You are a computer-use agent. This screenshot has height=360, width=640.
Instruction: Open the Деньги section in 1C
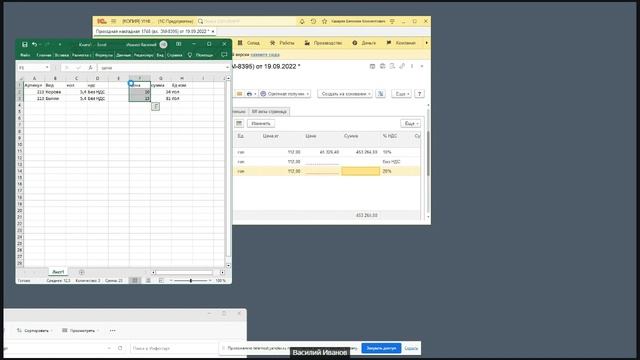pyautogui.click(x=364, y=43)
